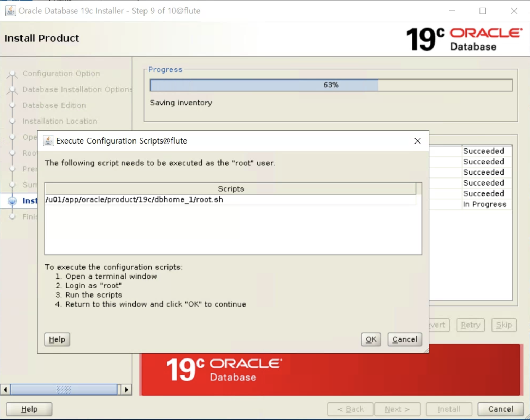Screen dimensions: 530x420
Task: Click the installer window Java icon
Action: 11,11
